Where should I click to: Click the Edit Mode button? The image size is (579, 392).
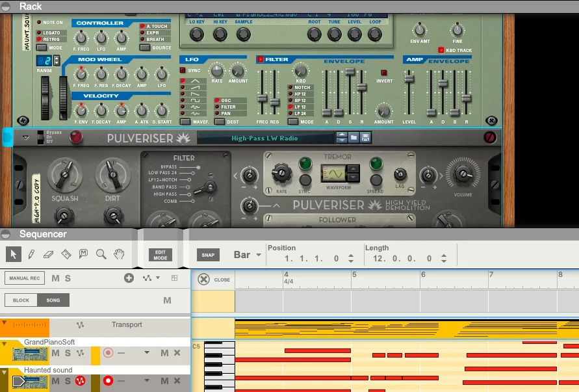[x=161, y=255]
